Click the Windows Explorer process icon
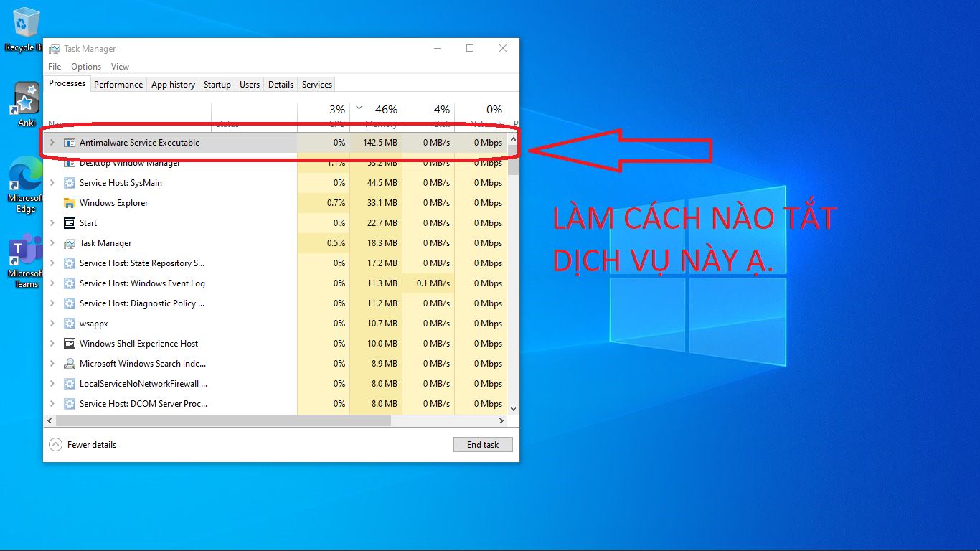980x551 pixels. click(x=69, y=203)
